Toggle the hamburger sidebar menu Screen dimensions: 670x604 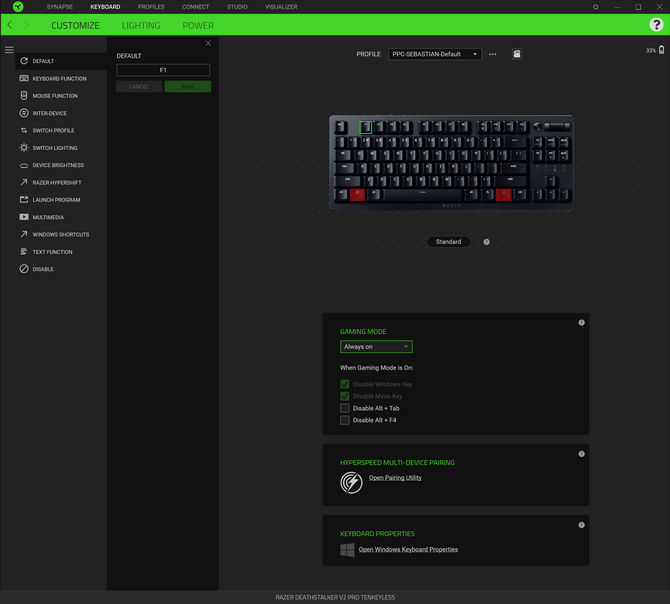pos(9,50)
